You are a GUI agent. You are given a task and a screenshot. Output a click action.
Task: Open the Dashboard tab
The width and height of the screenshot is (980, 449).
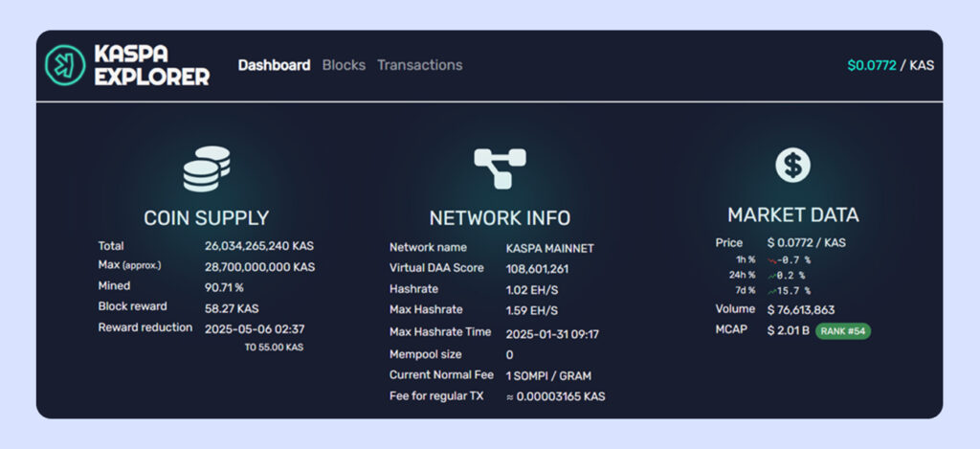pyautogui.click(x=275, y=65)
